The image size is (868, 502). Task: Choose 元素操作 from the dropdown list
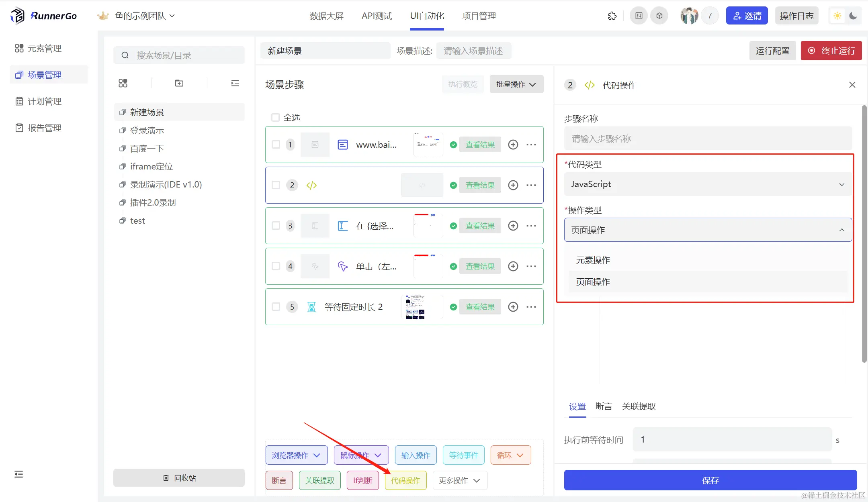pyautogui.click(x=593, y=260)
